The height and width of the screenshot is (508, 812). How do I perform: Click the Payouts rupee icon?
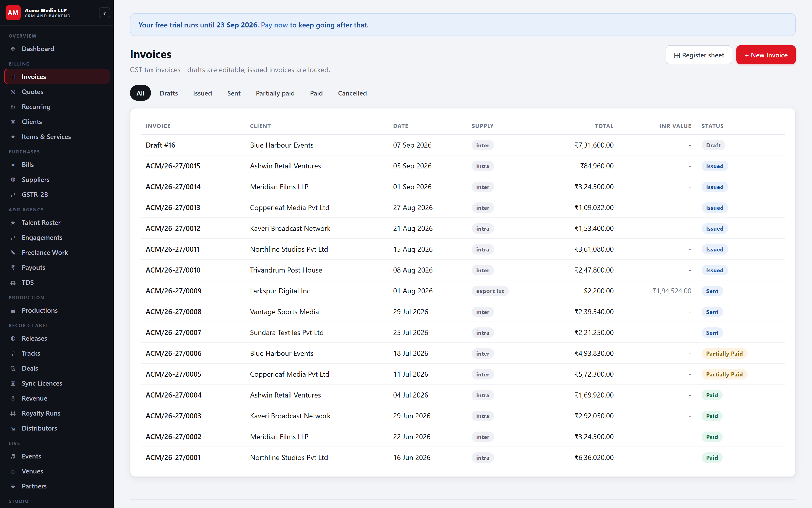pos(13,268)
